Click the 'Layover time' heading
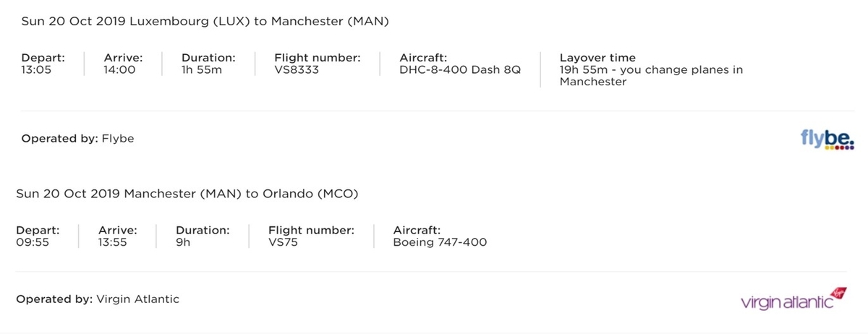The height and width of the screenshot is (334, 868). (597, 58)
